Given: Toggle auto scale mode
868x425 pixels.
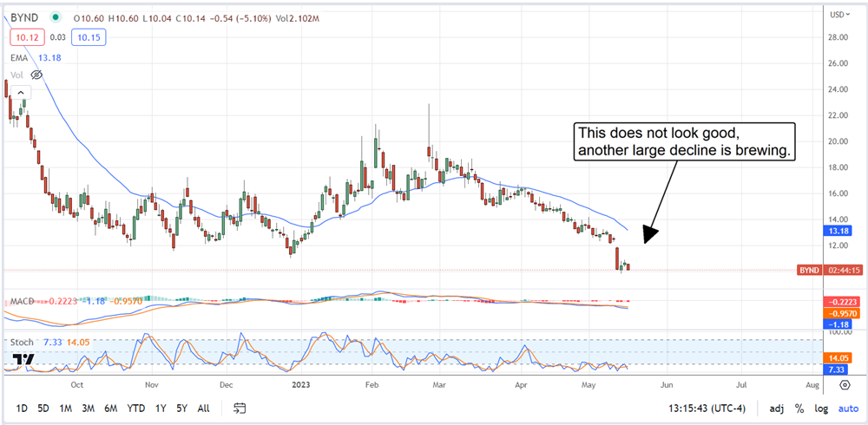Looking at the screenshot, I should [847, 409].
